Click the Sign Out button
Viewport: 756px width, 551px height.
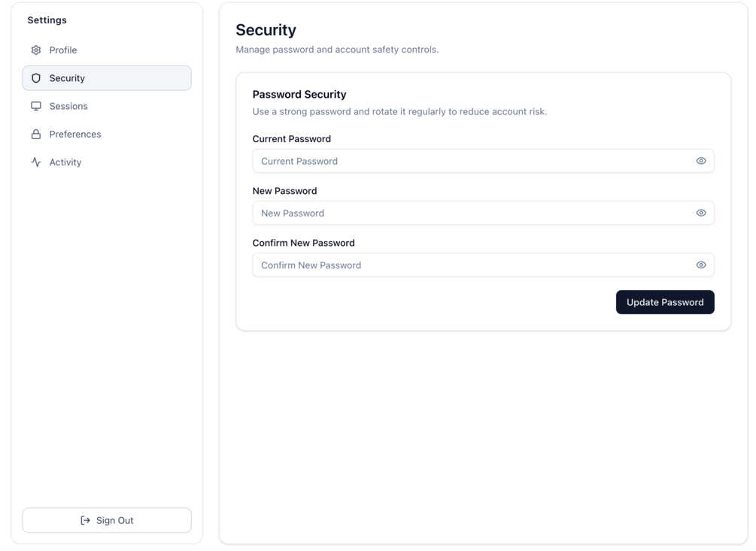click(107, 520)
